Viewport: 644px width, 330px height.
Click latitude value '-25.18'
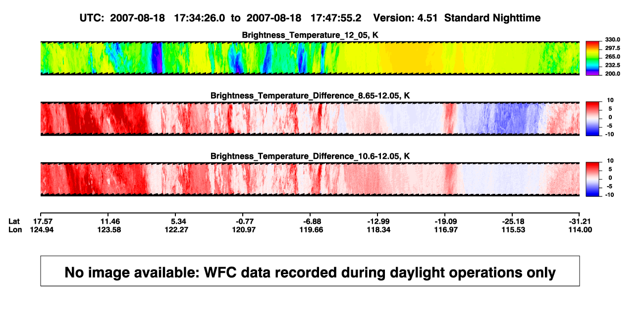513,221
